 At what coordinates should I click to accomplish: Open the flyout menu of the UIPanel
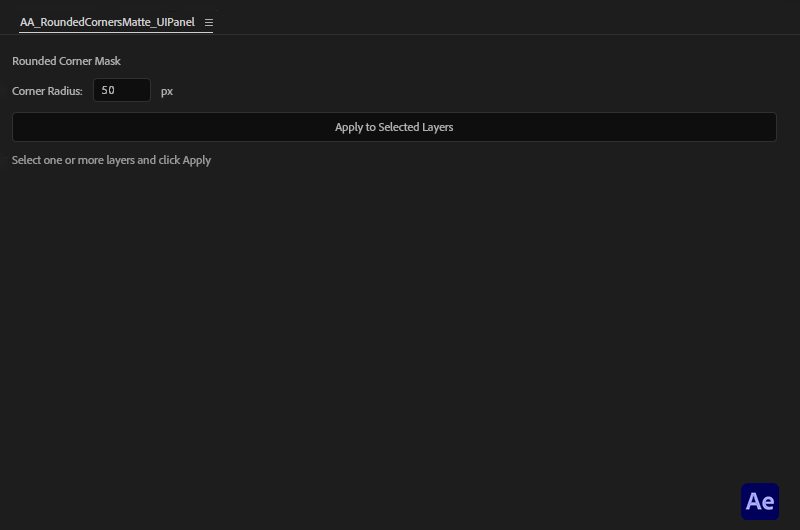(209, 22)
